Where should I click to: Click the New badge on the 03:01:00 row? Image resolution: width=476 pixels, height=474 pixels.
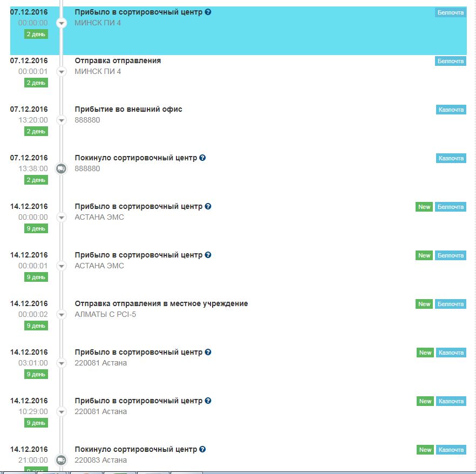click(425, 353)
